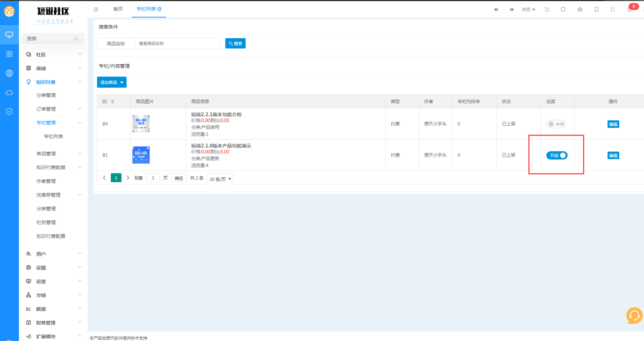Open the 添加单品 dropdown button
644x341 pixels.
(x=112, y=82)
